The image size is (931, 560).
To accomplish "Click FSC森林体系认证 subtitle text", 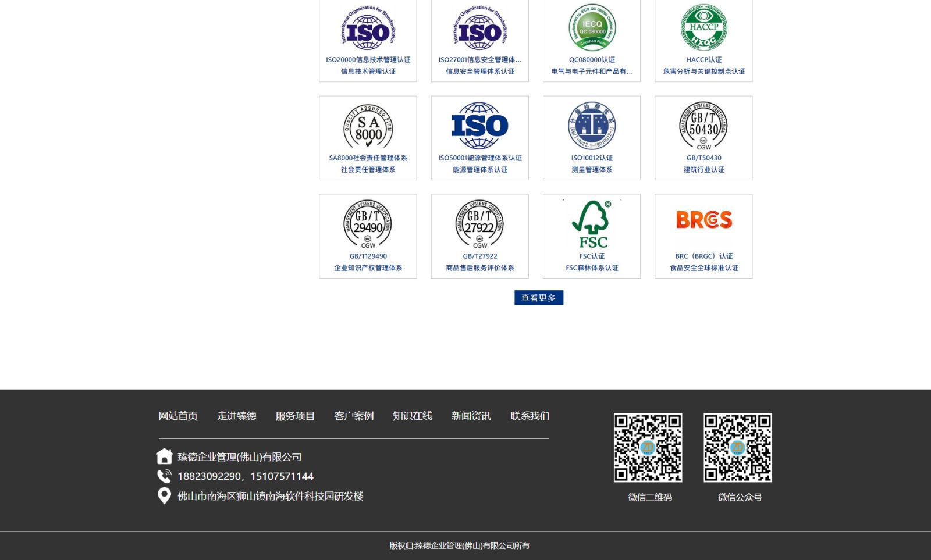I will click(592, 268).
